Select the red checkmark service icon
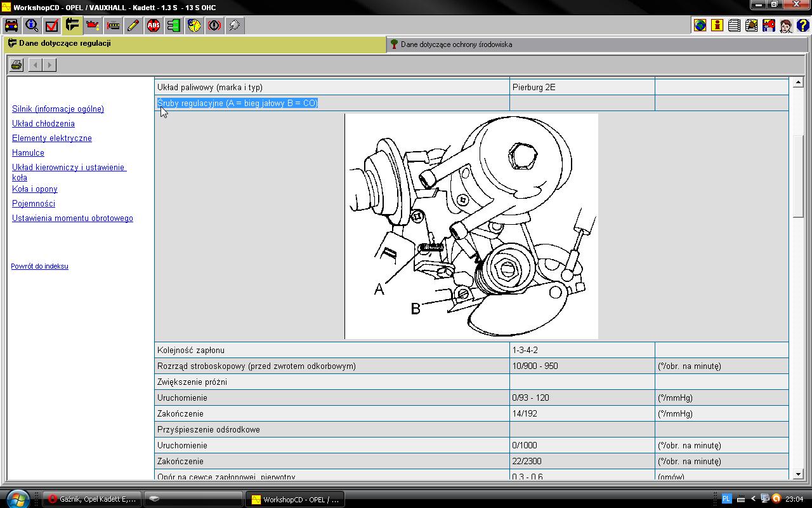Viewport: 812px width, 508px height. [52, 25]
